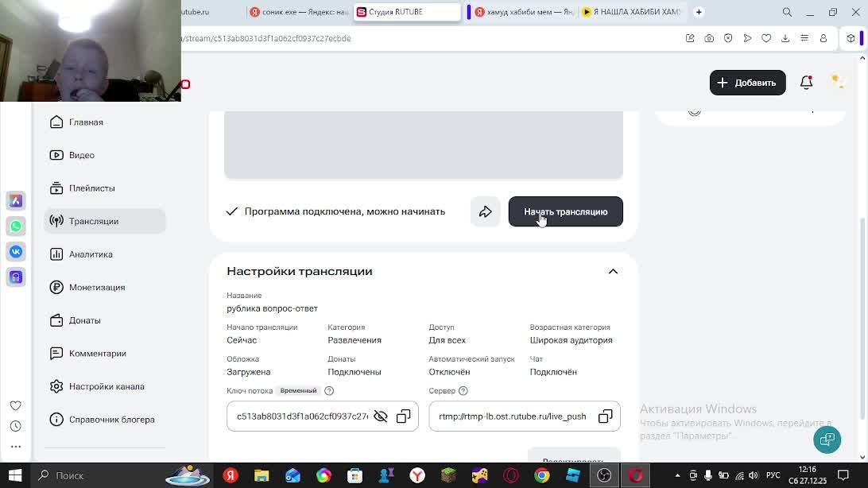Open the Minecraft icon in the taskbar

tap(448, 475)
